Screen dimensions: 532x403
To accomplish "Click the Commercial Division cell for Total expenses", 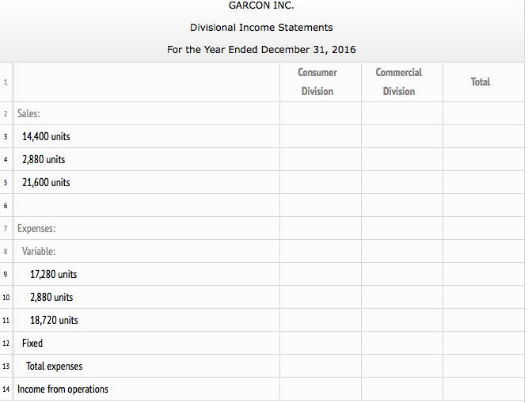I will pyautogui.click(x=402, y=366).
